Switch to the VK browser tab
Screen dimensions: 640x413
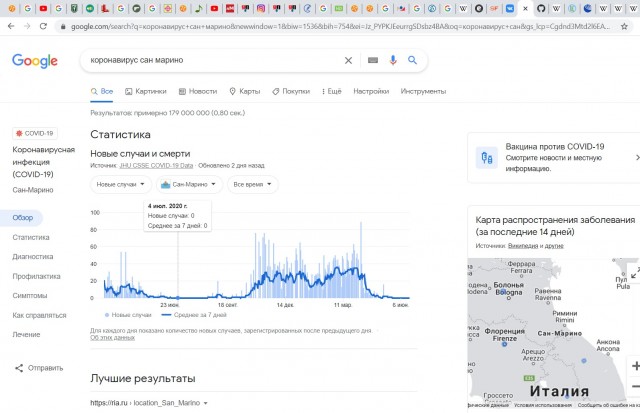click(x=510, y=8)
